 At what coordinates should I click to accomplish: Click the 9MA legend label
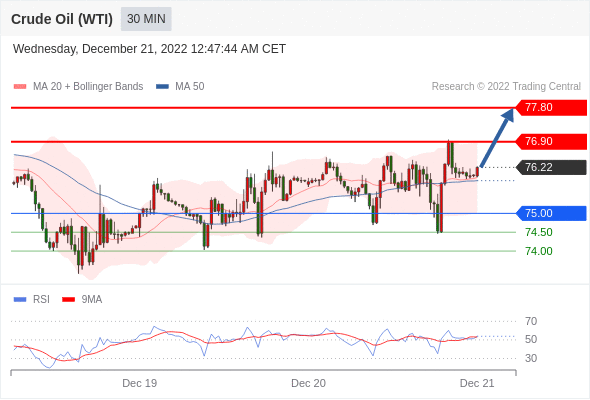tap(92, 300)
